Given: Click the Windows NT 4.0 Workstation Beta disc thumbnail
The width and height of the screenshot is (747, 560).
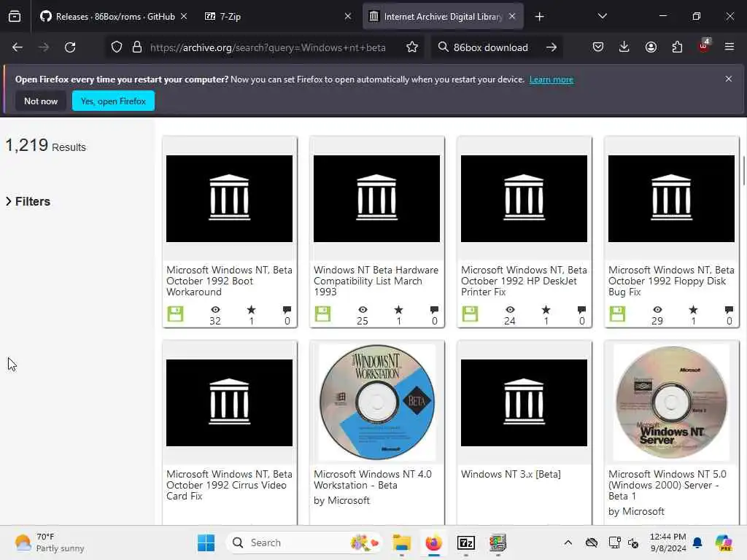Looking at the screenshot, I should (x=377, y=402).
